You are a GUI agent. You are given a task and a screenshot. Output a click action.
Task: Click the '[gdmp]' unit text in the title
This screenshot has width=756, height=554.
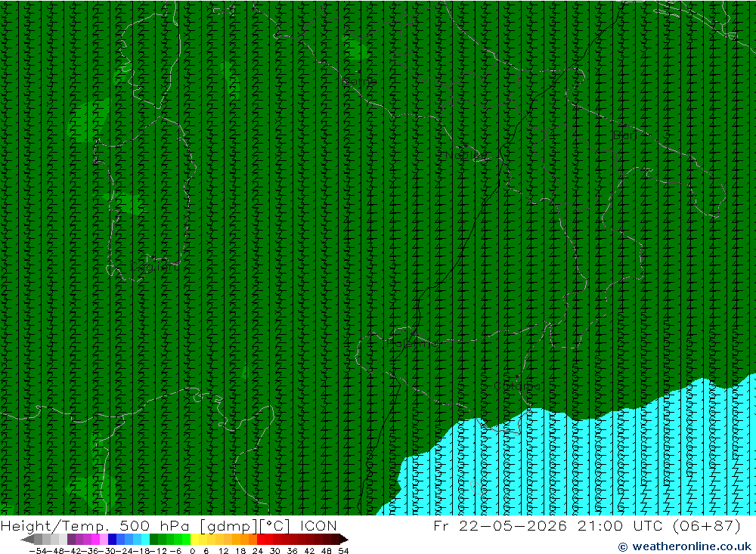(x=229, y=526)
